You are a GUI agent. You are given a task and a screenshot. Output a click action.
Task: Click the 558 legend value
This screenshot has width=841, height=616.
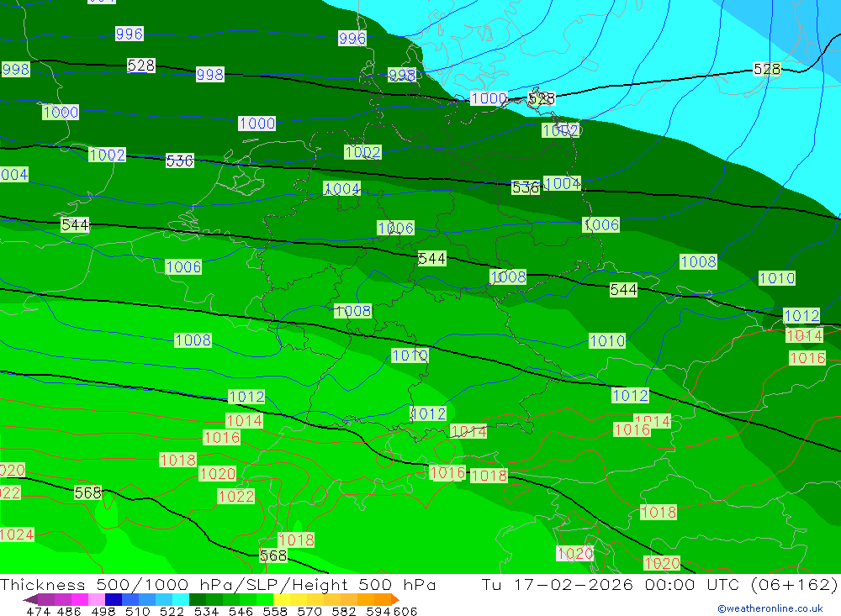tap(275, 611)
